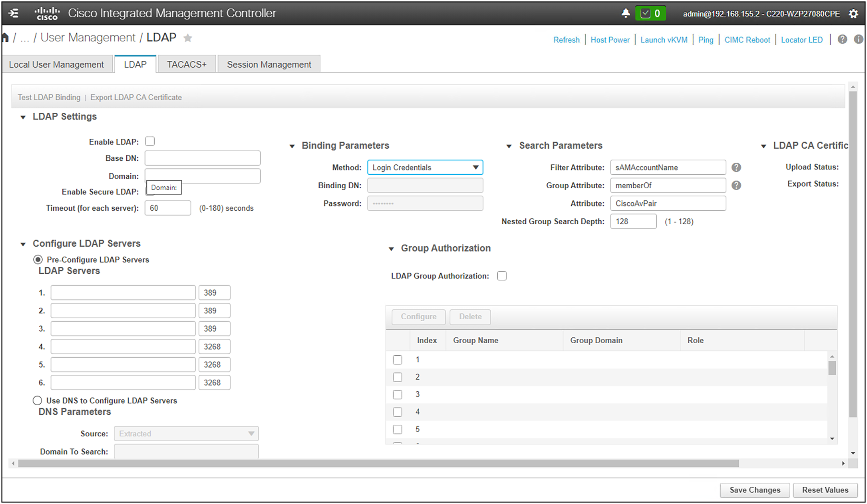Collapse the LDAP Settings section
Screen dimensions: 867x504
pyautogui.click(x=23, y=117)
